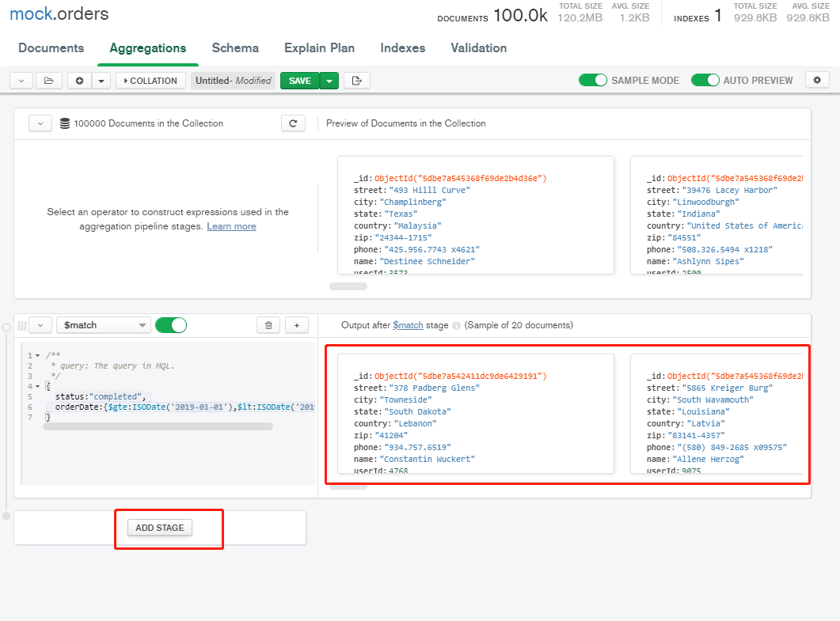Open the $match stage operator dropdown
The width and height of the screenshot is (840, 621).
tap(103, 325)
